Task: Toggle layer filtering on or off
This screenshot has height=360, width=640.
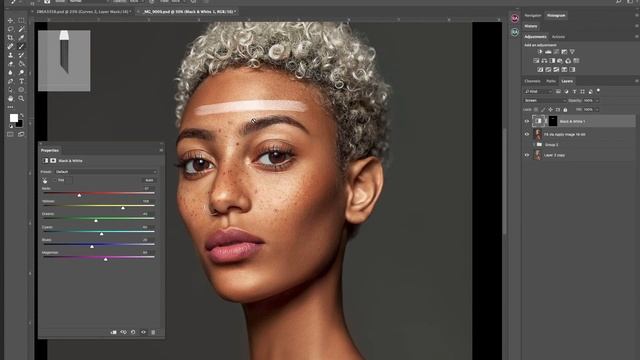Action: (598, 91)
